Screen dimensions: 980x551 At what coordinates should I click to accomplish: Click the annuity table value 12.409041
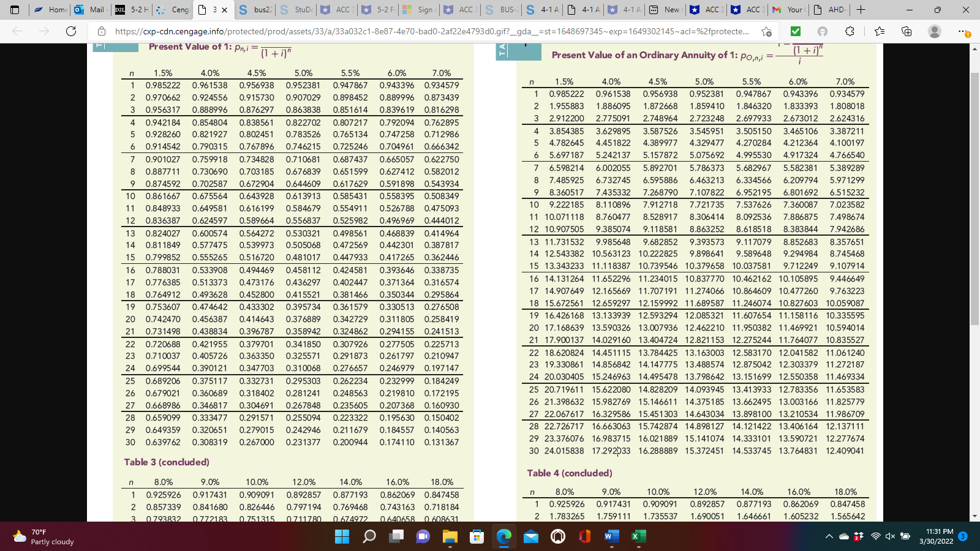click(845, 451)
